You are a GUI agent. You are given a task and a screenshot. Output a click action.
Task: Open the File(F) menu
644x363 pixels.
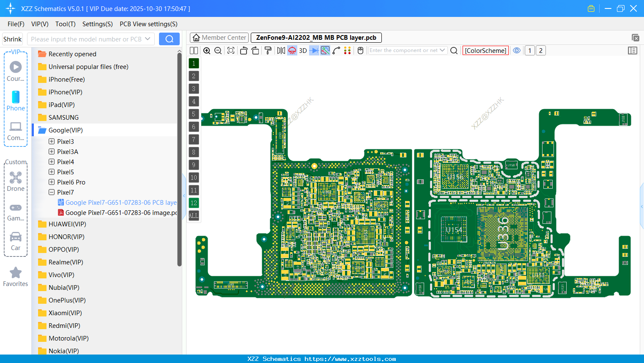pos(16,24)
